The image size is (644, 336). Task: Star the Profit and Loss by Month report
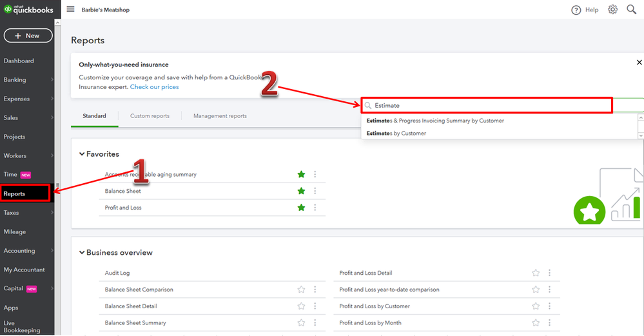tap(536, 323)
